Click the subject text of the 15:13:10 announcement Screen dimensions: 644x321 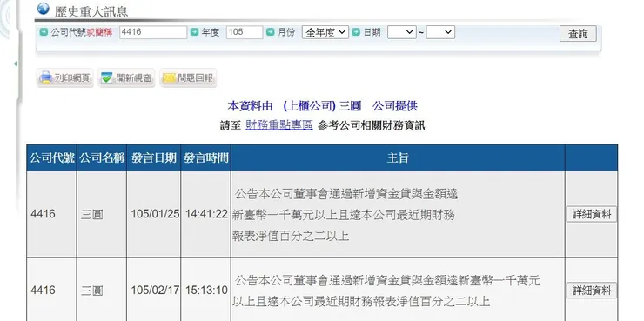[386, 291]
